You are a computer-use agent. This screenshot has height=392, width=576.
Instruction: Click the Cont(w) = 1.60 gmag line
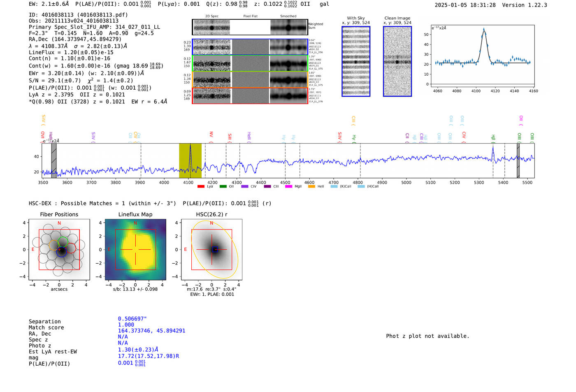point(96,66)
